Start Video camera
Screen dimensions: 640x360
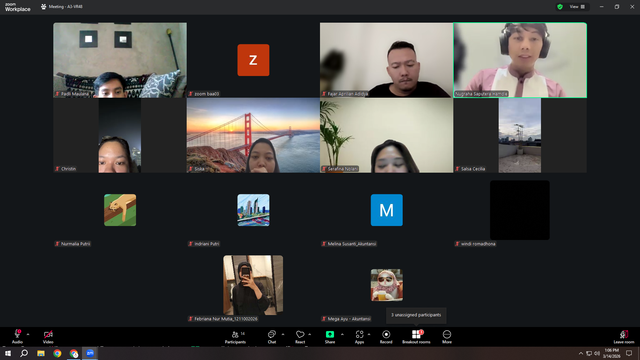[x=48, y=337]
